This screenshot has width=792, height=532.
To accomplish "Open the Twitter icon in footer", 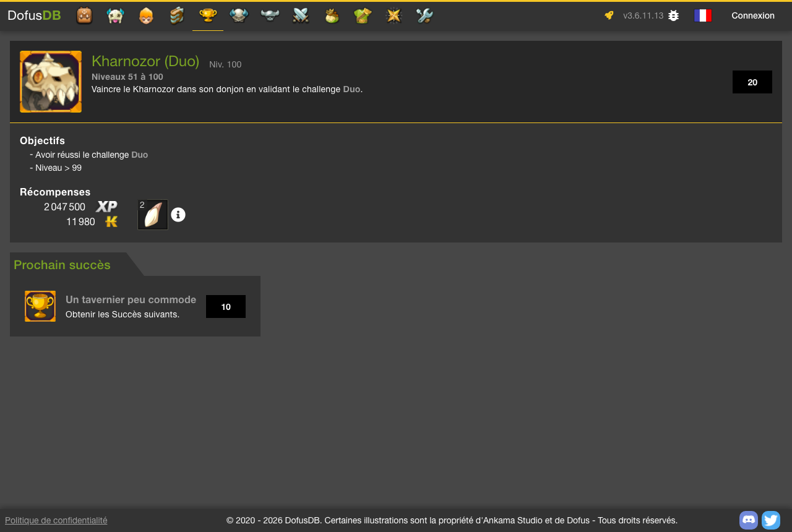I will point(771,520).
